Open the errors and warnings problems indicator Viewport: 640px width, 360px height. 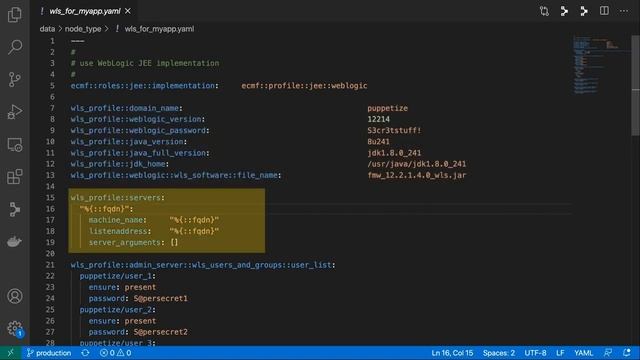coord(116,353)
